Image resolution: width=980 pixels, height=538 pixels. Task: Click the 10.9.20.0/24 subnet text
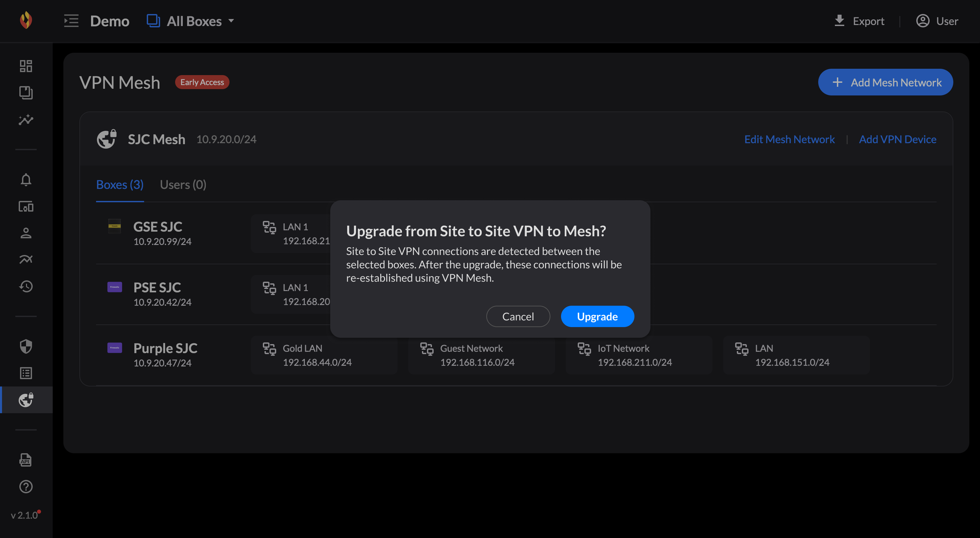(x=226, y=140)
